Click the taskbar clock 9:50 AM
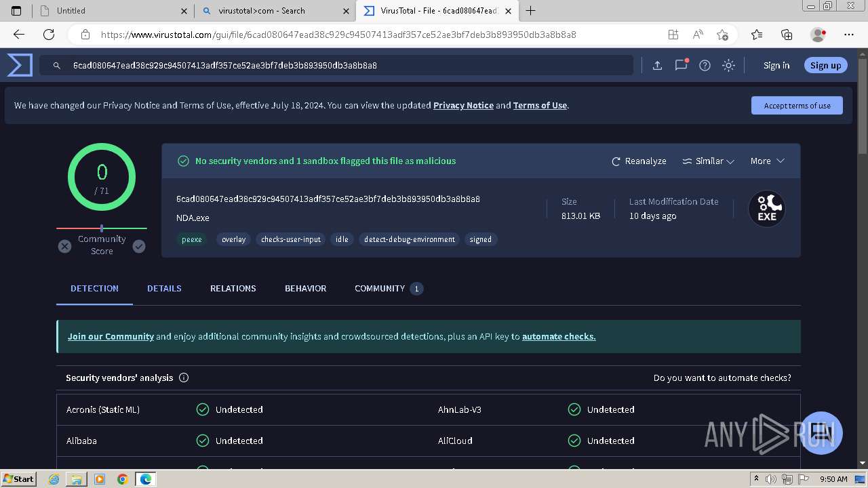Viewport: 868px width, 488px height. click(x=833, y=479)
